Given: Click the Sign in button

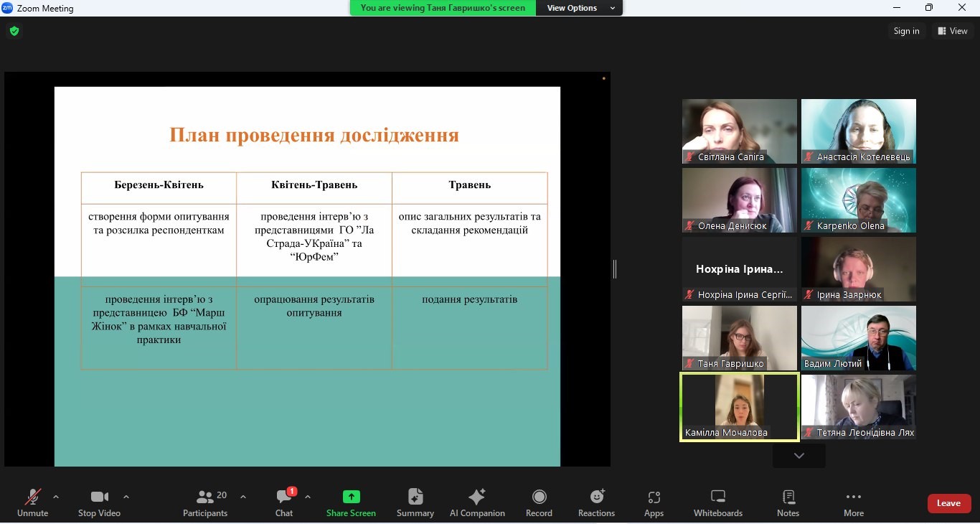Looking at the screenshot, I should (906, 31).
